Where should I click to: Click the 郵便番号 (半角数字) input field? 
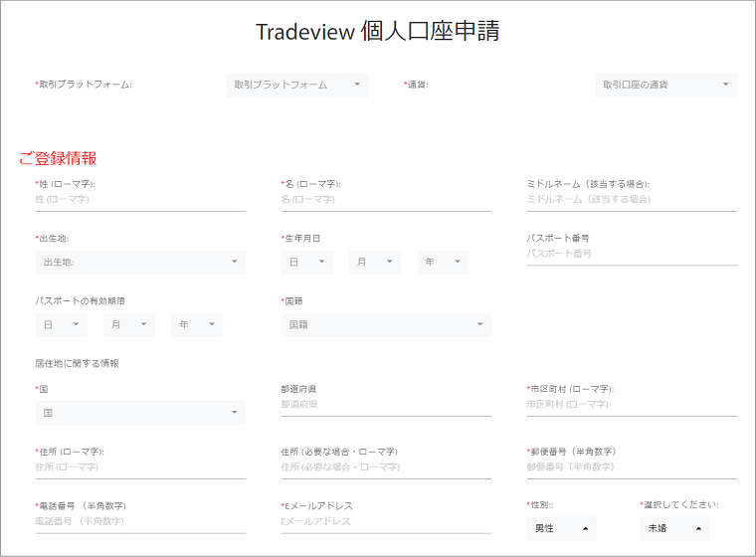pyautogui.click(x=632, y=467)
